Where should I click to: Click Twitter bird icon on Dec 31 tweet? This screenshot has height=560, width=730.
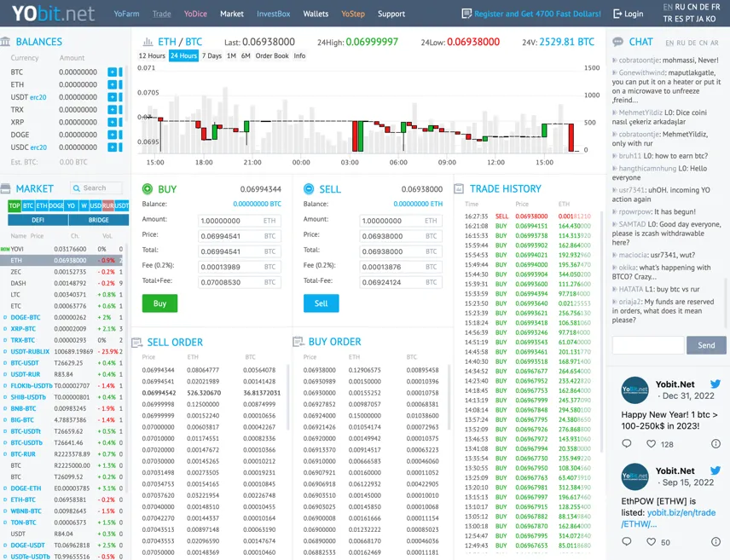click(716, 384)
